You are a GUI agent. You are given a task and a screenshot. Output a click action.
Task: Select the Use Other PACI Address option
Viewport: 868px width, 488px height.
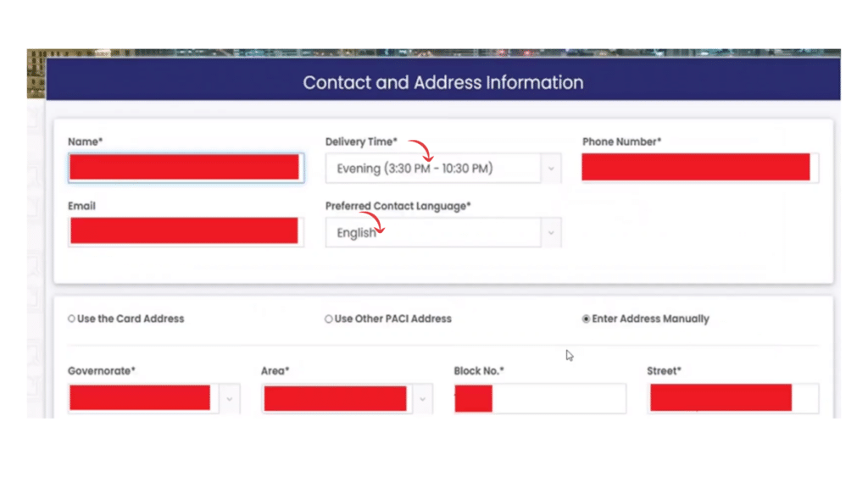coord(329,319)
